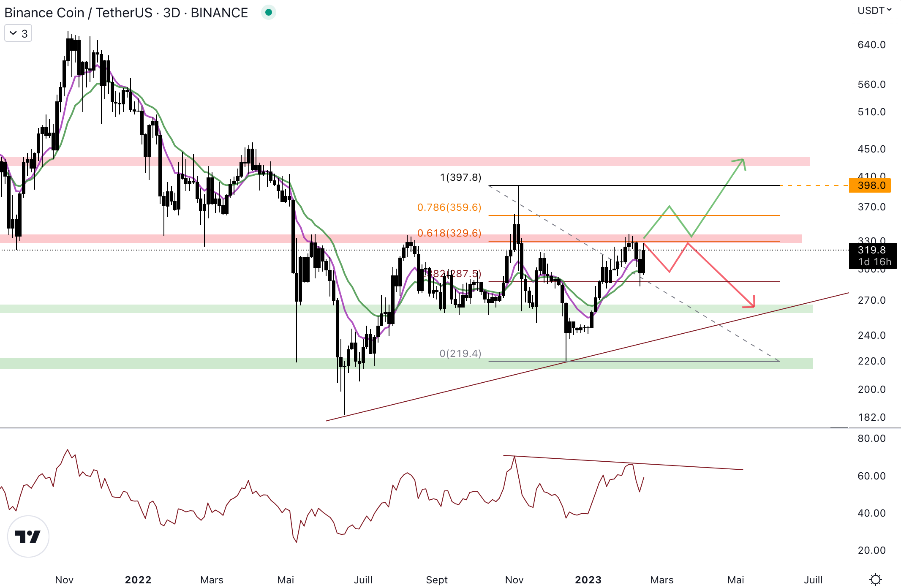Select the 0.618(329.6) Fibonacci level label

coord(449,233)
